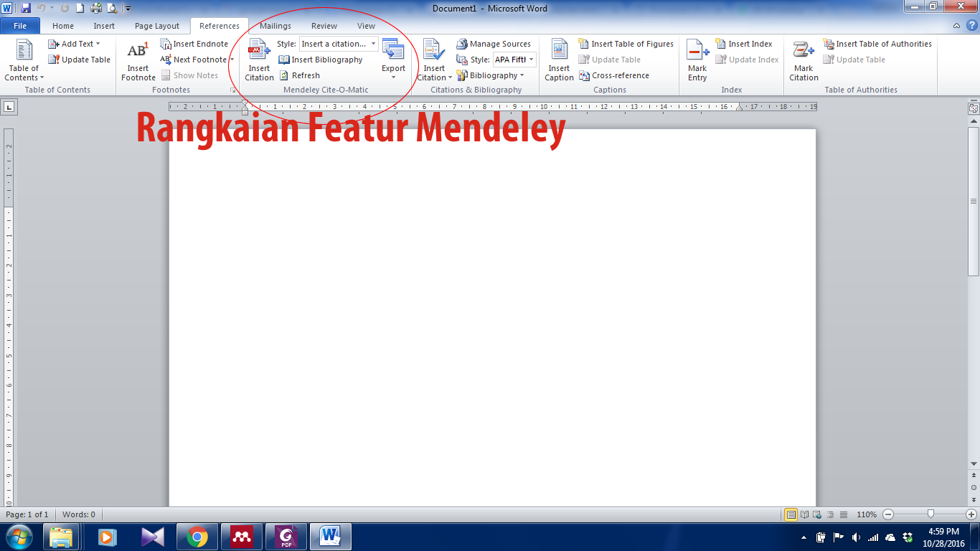Open Word Help question mark
Viewport: 980px width, 551px height.
(x=971, y=26)
